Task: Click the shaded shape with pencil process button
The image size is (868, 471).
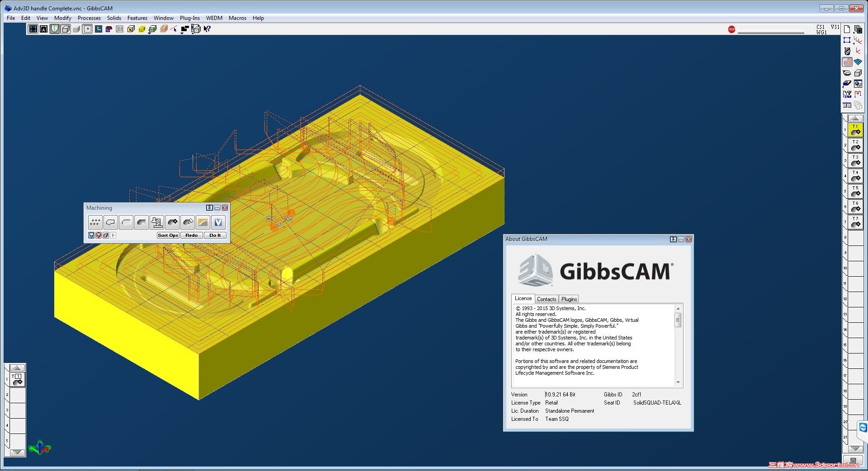Action: [188, 222]
